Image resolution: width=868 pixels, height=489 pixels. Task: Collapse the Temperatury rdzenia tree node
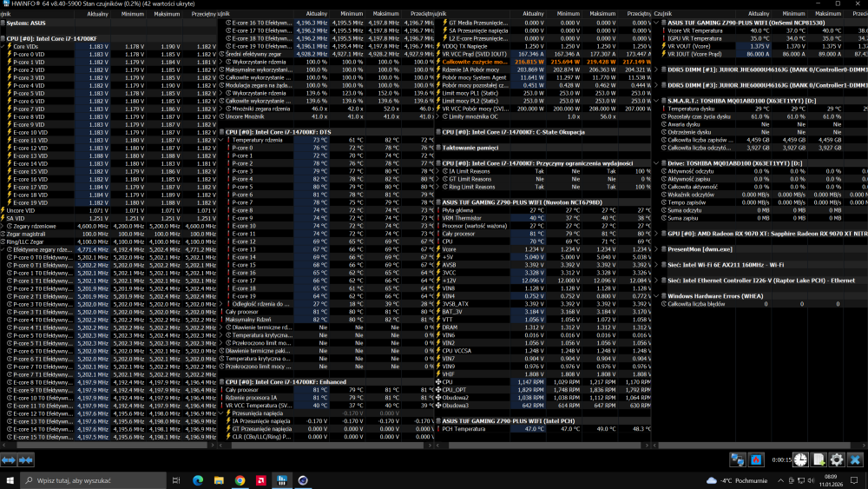(222, 140)
